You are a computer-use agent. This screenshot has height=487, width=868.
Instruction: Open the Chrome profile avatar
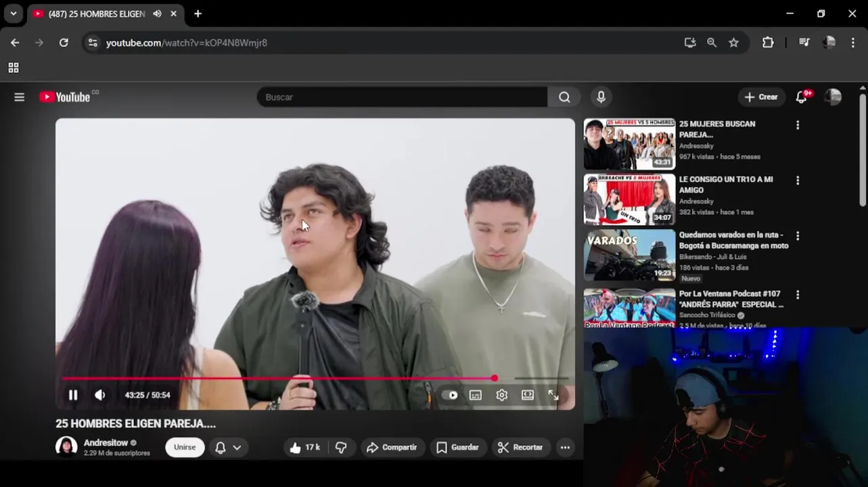[829, 43]
